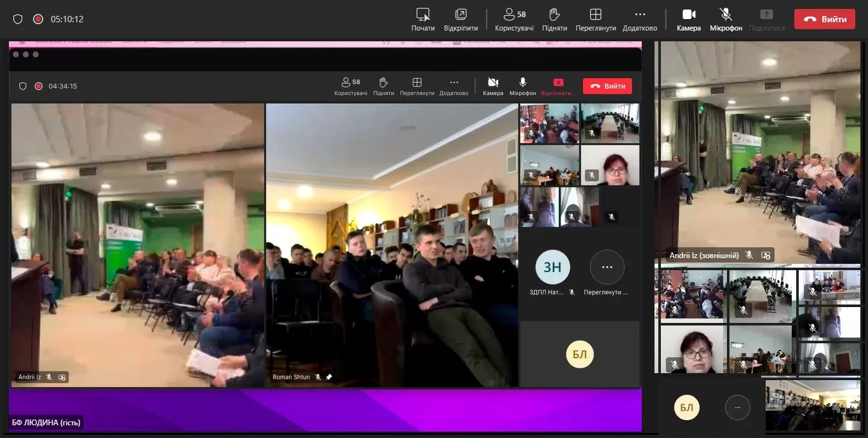
Task: Click muted mic icon on Andrii Iz (зовнішній) label
Action: [749, 255]
